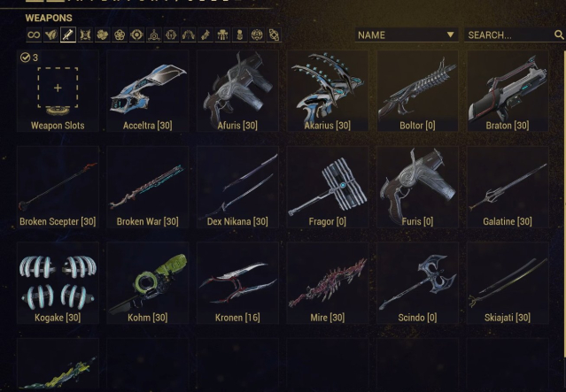Select the Skiajati [30] nikana
The image size is (566, 392).
click(508, 283)
